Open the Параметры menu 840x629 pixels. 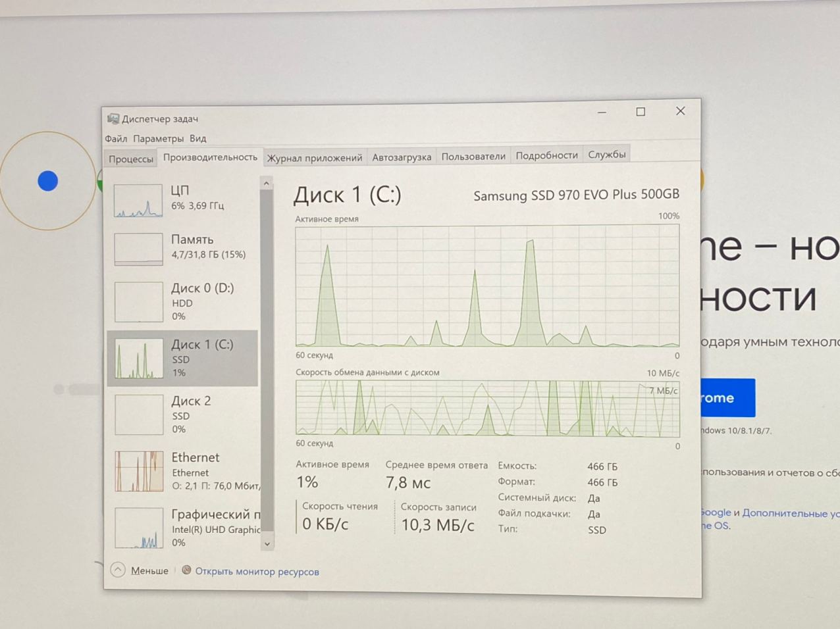click(x=158, y=139)
